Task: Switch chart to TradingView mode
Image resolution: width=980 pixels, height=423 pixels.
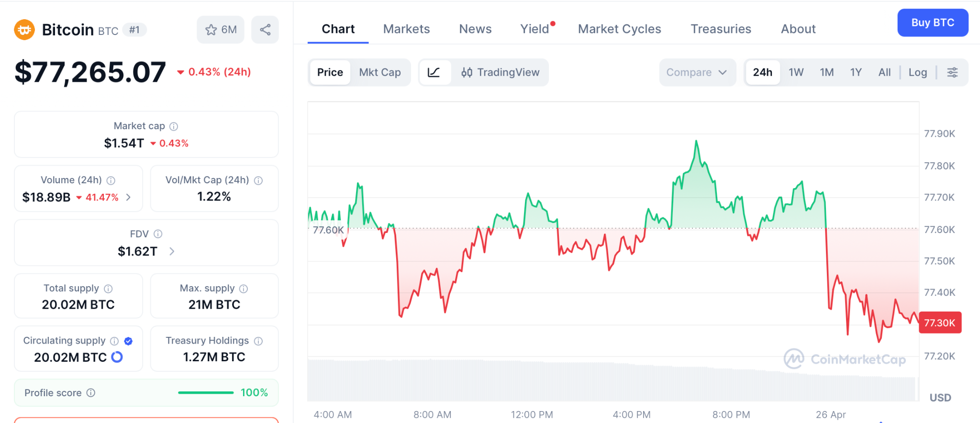Action: click(500, 72)
